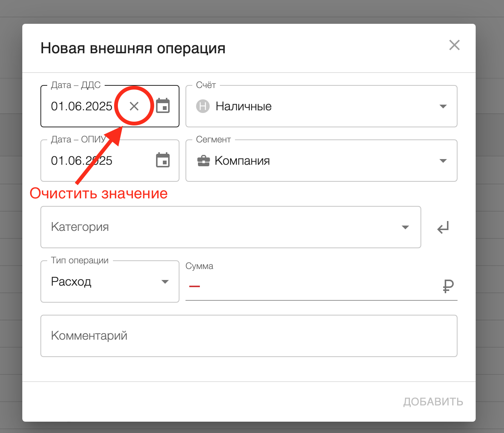This screenshot has height=433, width=504.
Task: Click the ruble currency icon
Action: (448, 286)
